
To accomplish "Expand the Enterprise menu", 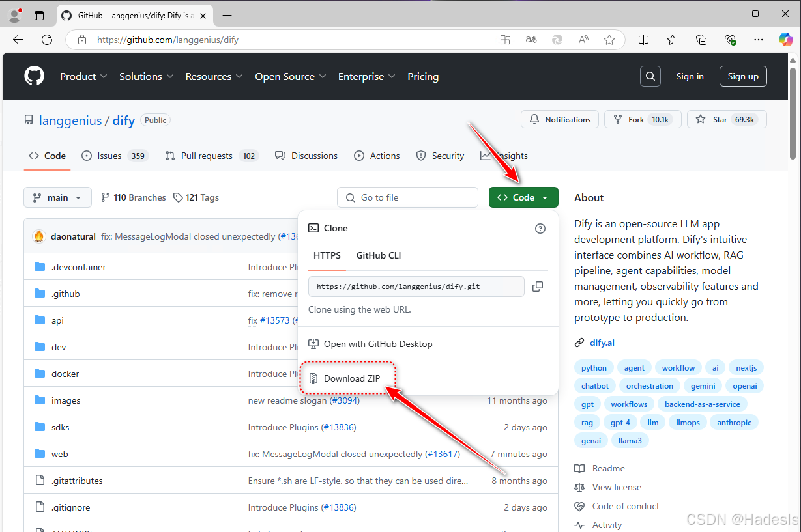I will click(367, 76).
